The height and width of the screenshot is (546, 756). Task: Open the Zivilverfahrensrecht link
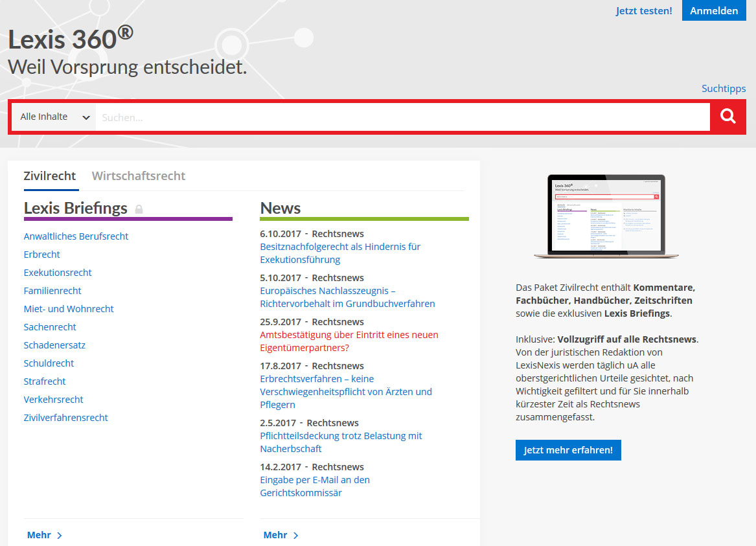[65, 418]
